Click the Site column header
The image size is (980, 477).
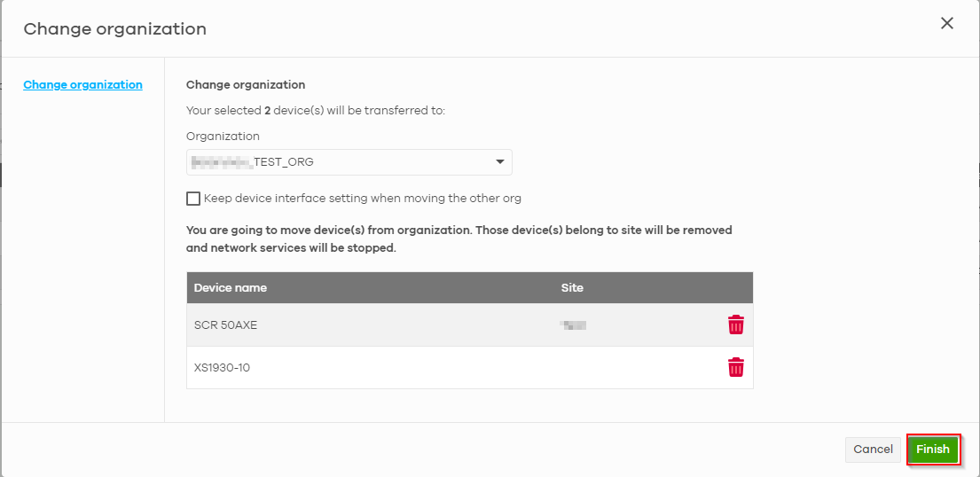click(572, 288)
